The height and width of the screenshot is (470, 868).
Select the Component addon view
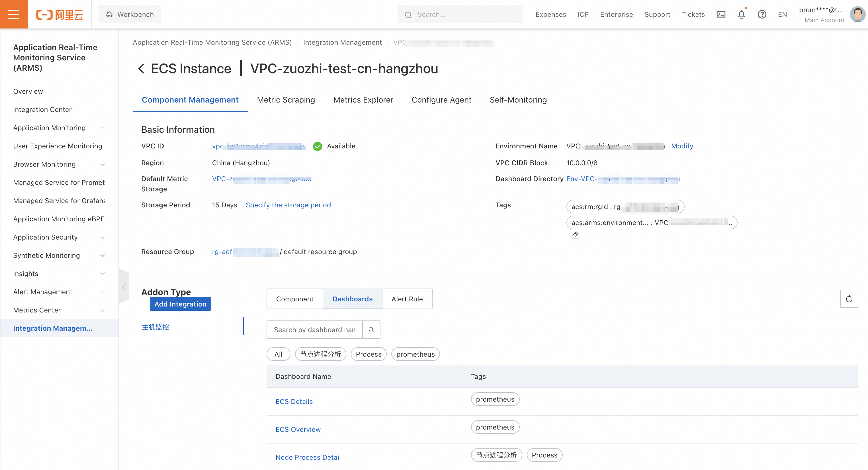click(x=294, y=299)
